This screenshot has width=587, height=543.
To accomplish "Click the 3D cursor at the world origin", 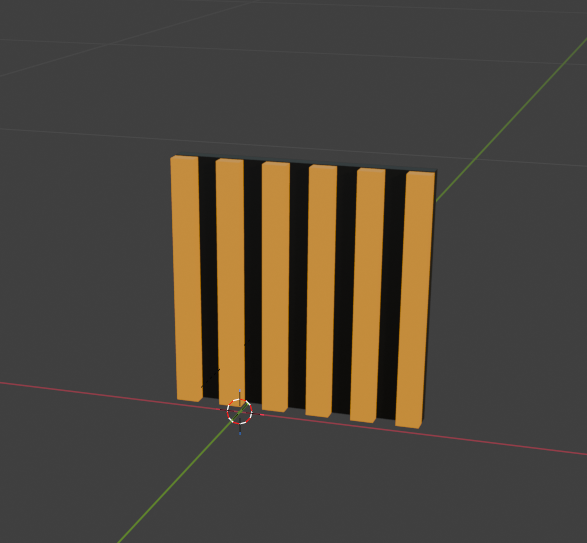I will tap(240, 412).
